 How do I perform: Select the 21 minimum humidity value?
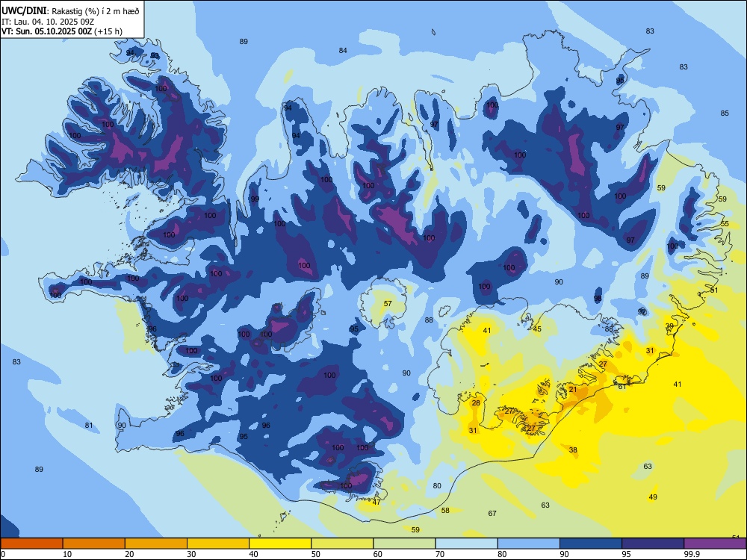tap(573, 390)
